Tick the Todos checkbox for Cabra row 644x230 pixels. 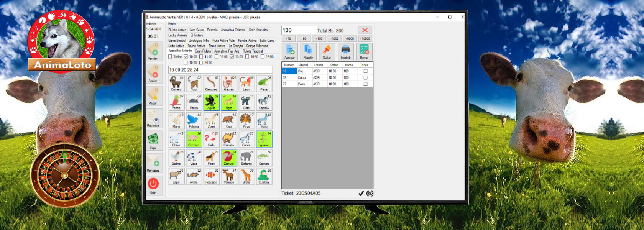click(365, 77)
